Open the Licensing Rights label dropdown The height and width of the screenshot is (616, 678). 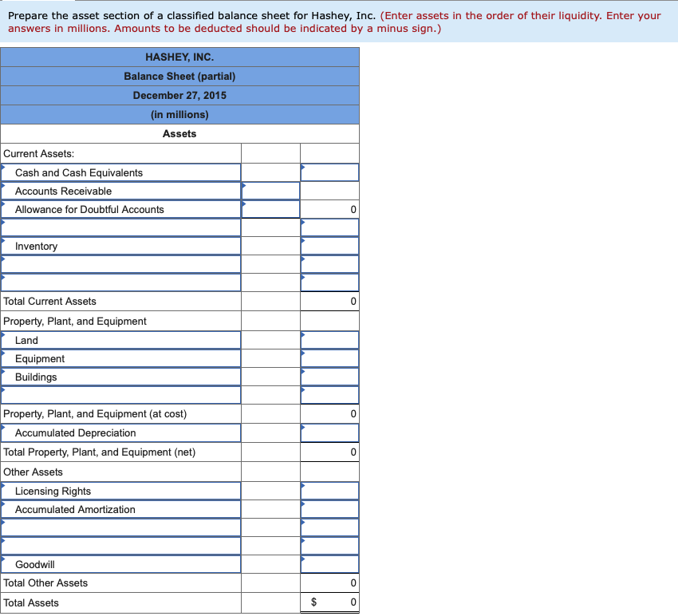coord(120,491)
